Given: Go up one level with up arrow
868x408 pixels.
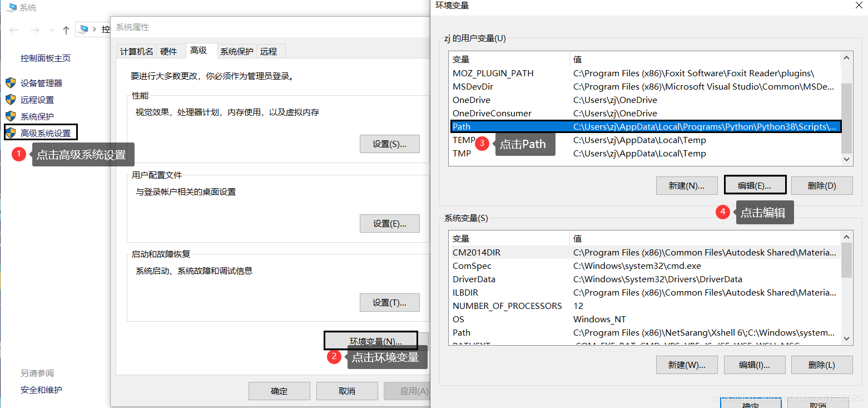Looking at the screenshot, I should (66, 30).
